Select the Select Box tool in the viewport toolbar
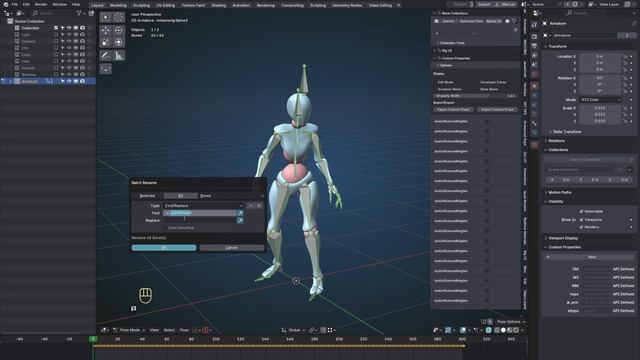Image resolution: width=640 pixels, height=360 pixels. (x=106, y=17)
